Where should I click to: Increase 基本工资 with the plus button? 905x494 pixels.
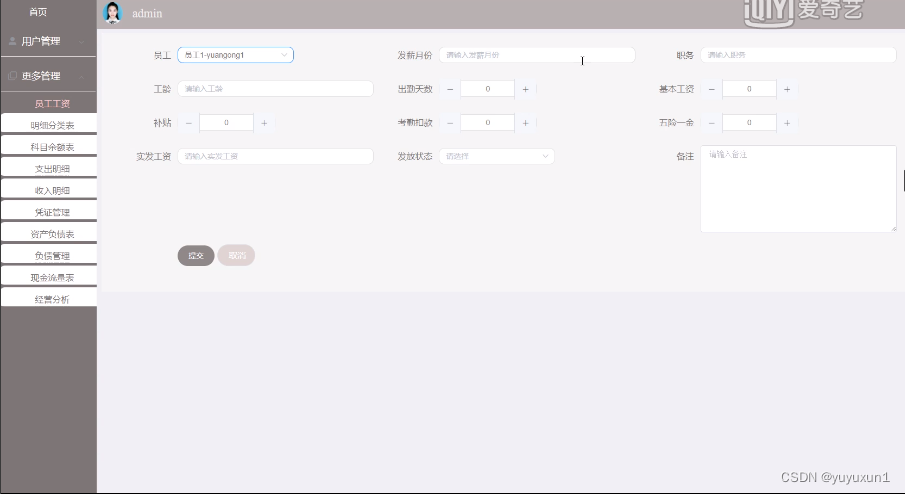click(x=787, y=89)
